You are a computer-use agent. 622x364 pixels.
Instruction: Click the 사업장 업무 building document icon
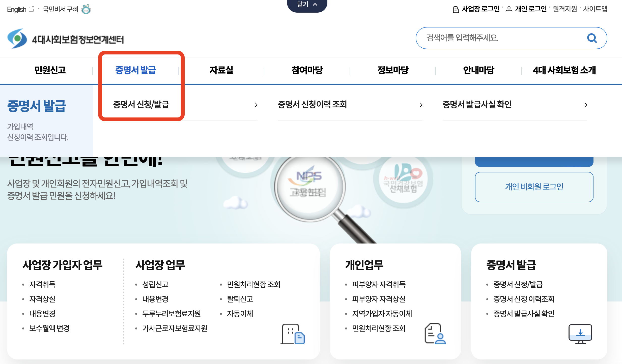coord(293,334)
